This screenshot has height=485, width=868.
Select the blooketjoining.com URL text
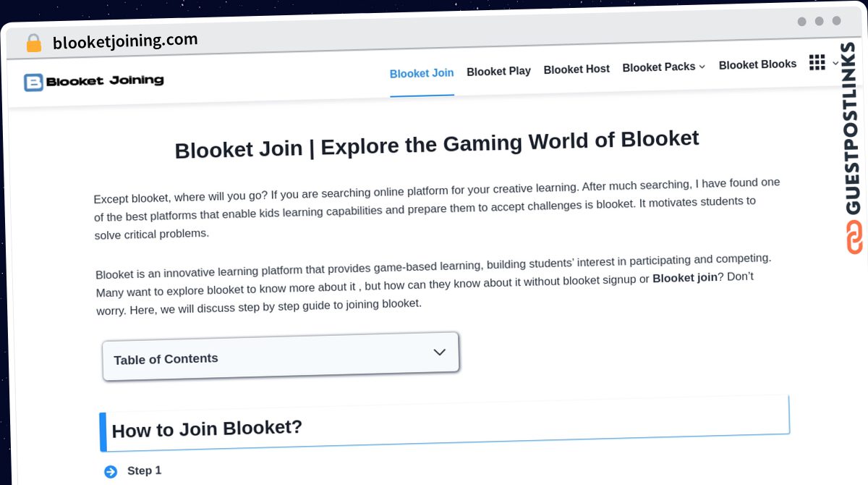[125, 41]
